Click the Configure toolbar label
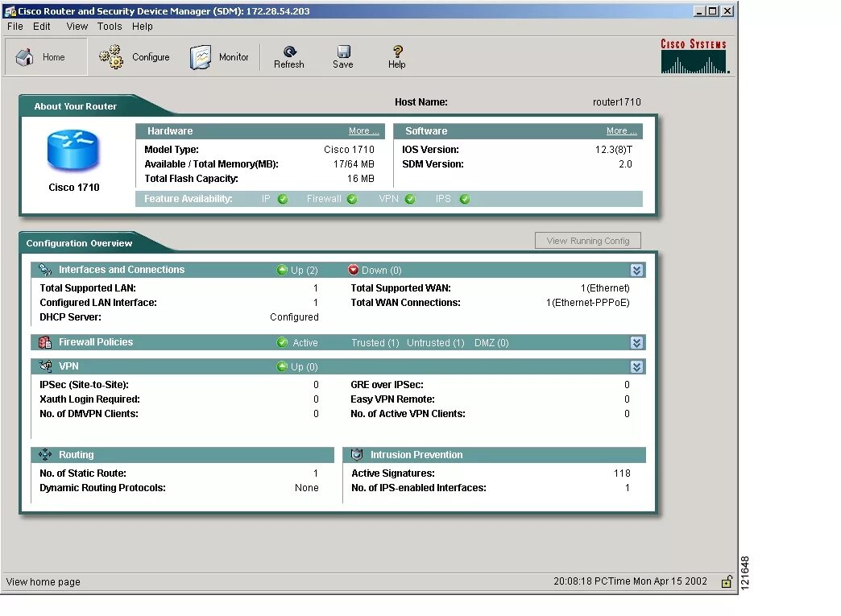The height and width of the screenshot is (616, 841). 151,57
